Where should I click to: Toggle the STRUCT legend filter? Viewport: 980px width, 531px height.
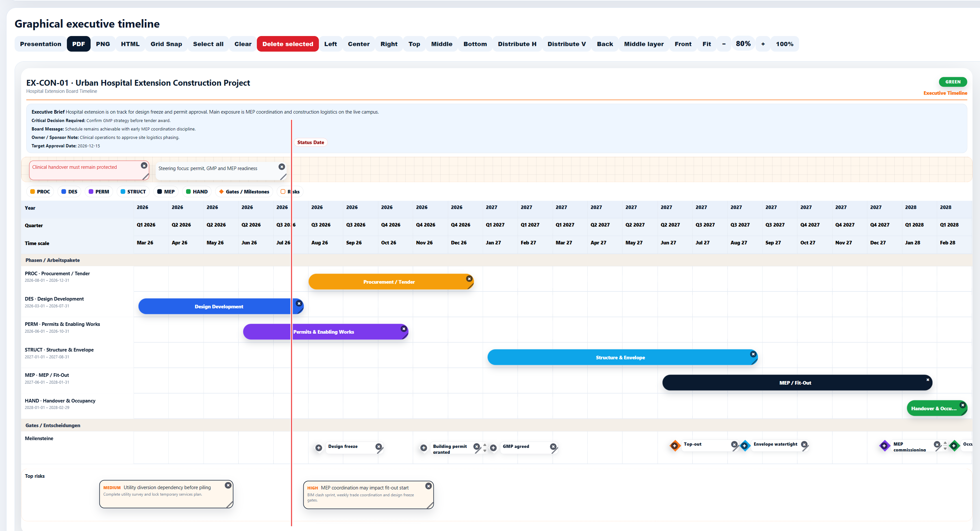click(x=133, y=192)
